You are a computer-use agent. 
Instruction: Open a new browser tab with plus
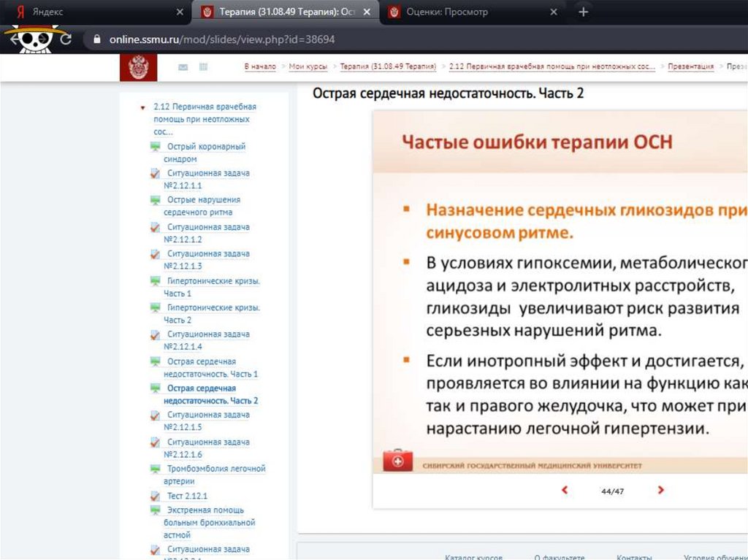tap(584, 12)
